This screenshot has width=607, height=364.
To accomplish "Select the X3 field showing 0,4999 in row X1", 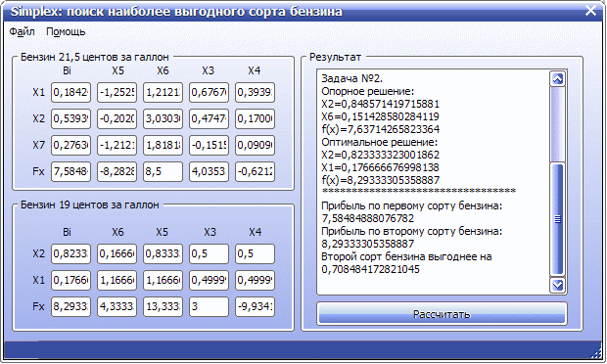I will 210,280.
